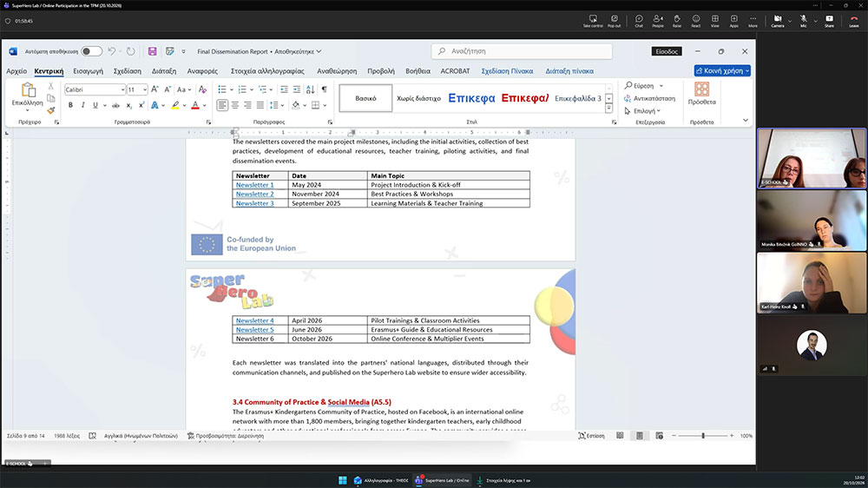The height and width of the screenshot is (488, 868).
Task: Center the paragraph text
Action: click(x=234, y=105)
